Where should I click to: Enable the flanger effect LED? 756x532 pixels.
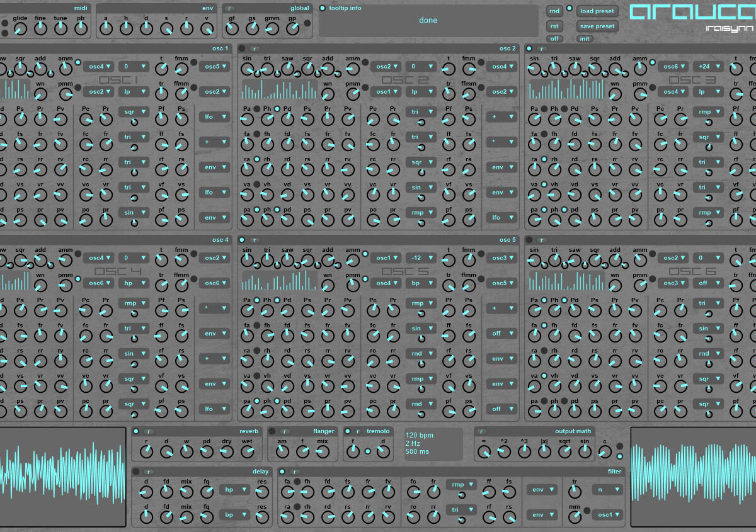point(272,431)
